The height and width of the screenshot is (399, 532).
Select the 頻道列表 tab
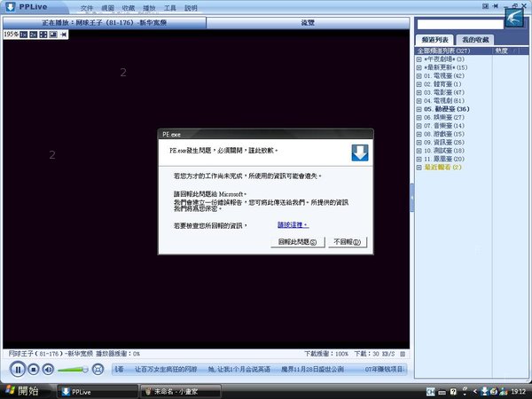[x=434, y=40]
